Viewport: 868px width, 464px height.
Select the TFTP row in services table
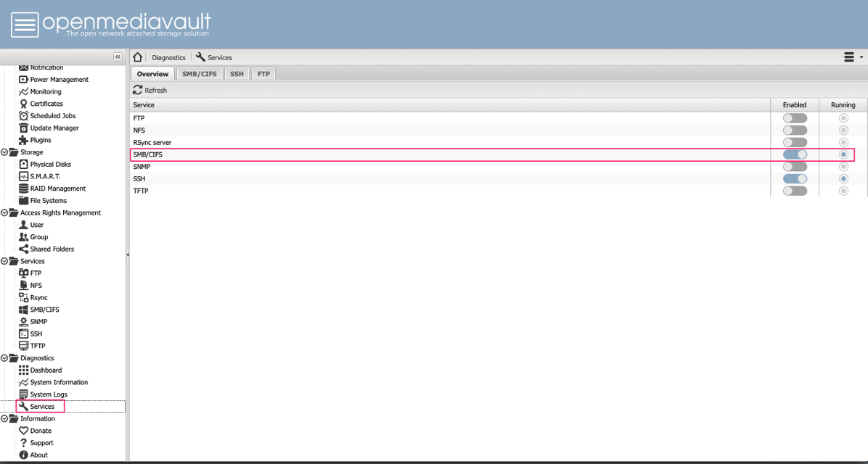coord(499,191)
